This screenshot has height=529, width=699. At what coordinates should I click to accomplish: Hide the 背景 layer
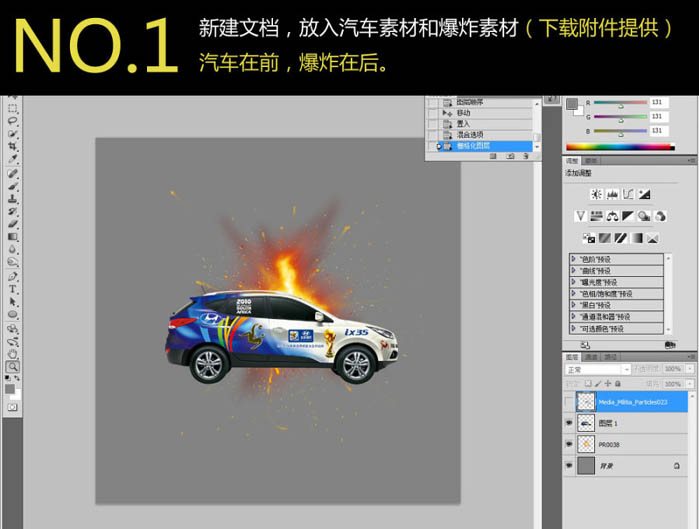pos(569,465)
